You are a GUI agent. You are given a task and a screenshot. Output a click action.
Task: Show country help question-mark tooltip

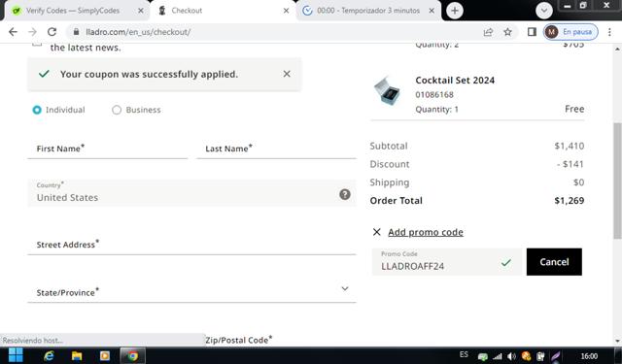[x=345, y=194]
